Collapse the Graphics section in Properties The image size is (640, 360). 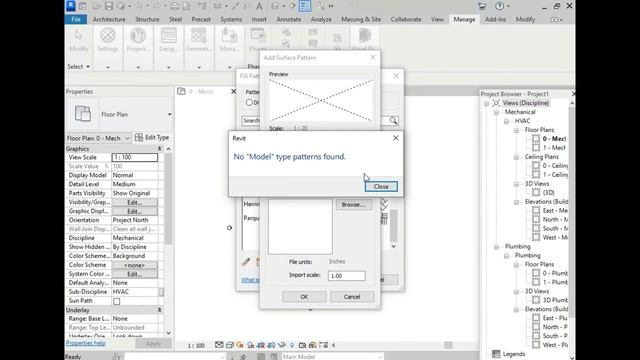pos(160,149)
